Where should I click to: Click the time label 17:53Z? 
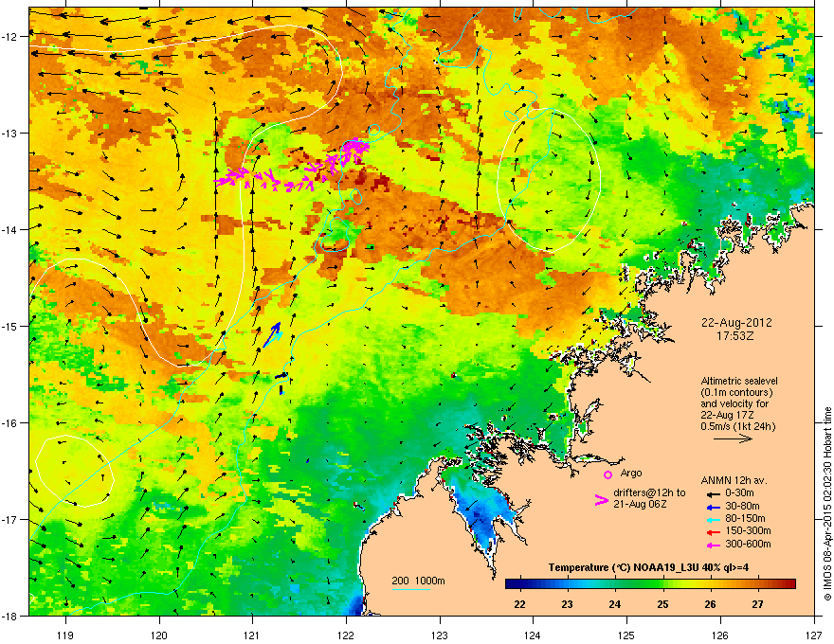point(735,336)
